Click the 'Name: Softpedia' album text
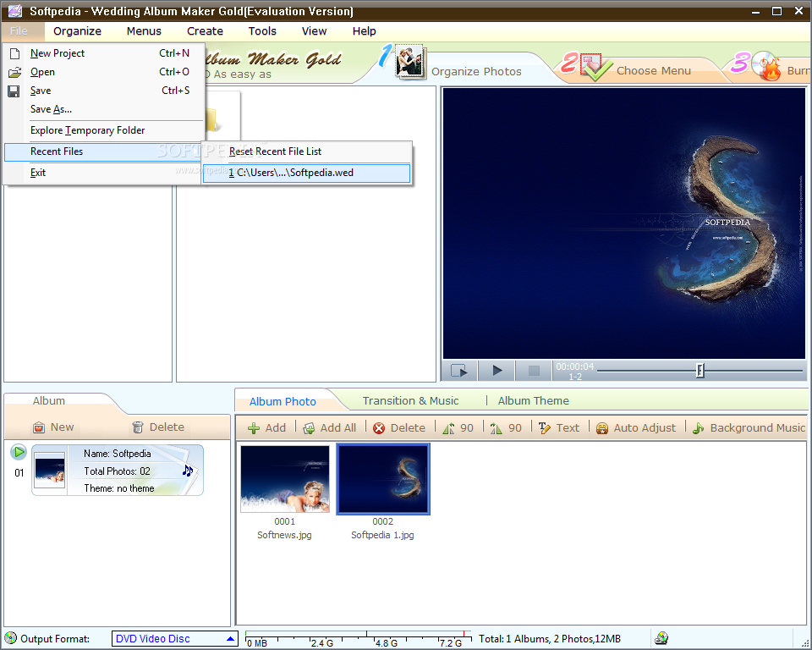 [x=117, y=454]
